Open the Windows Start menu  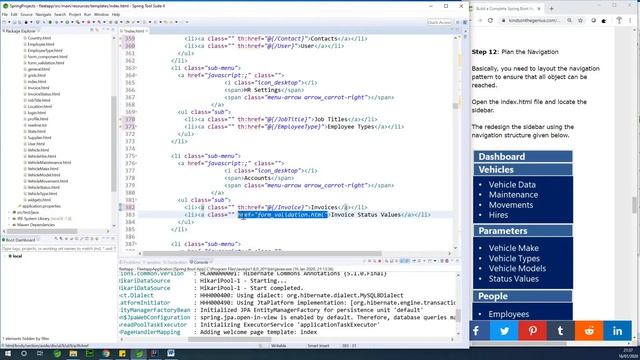[x=8, y=353]
